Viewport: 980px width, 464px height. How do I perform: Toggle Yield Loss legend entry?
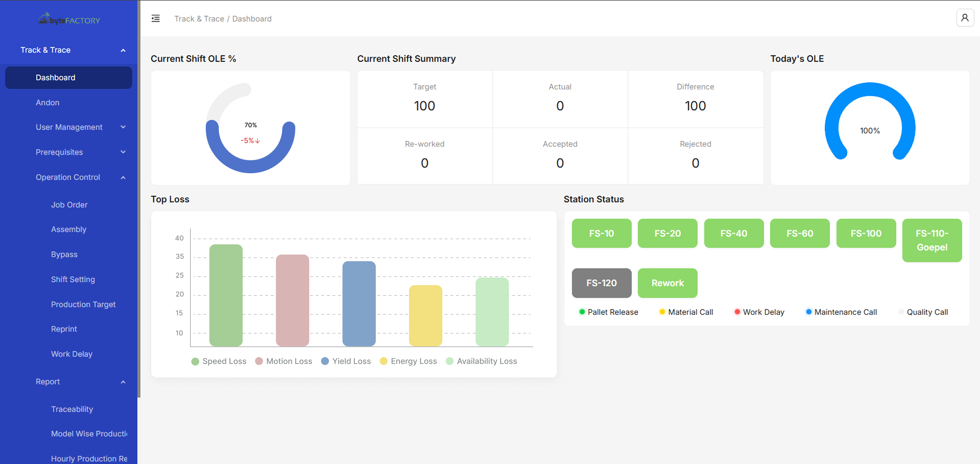[x=346, y=361]
